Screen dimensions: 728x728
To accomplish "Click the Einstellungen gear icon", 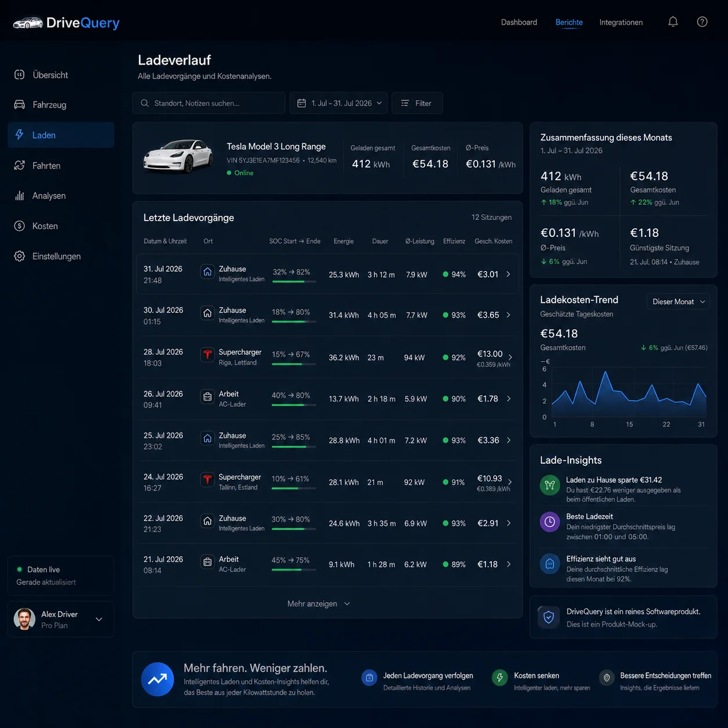I will pyautogui.click(x=20, y=256).
